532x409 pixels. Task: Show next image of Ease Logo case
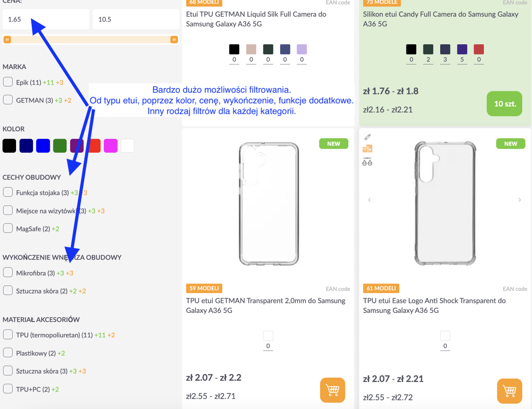click(519, 200)
